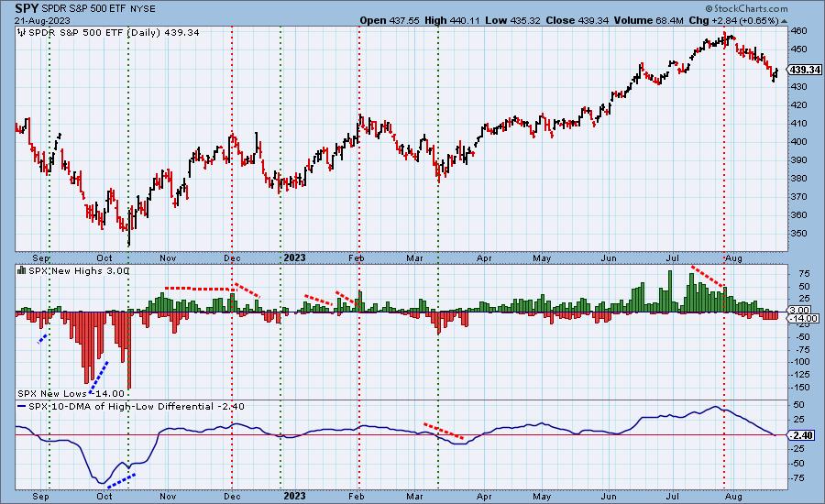Click the Volume 68.4M value

point(648,20)
